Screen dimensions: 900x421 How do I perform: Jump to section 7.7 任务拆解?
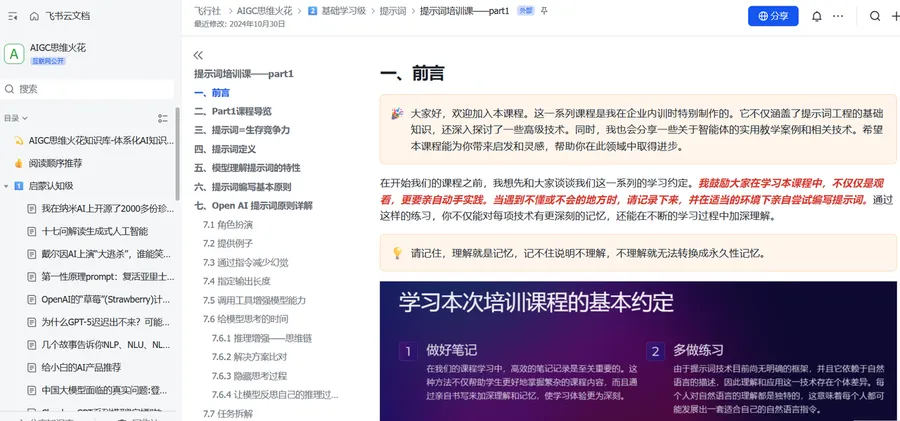pos(228,414)
